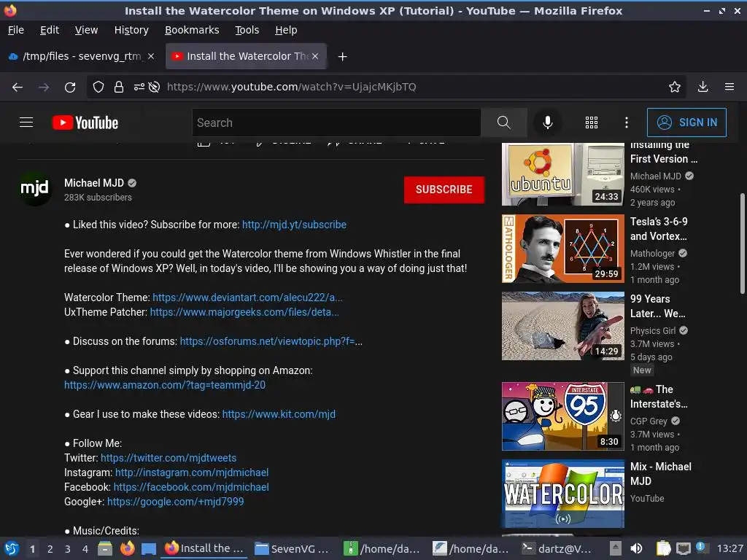Open the Watercolor Mix playlist thumbnail
Image resolution: width=747 pixels, height=560 pixels.
pyautogui.click(x=562, y=494)
